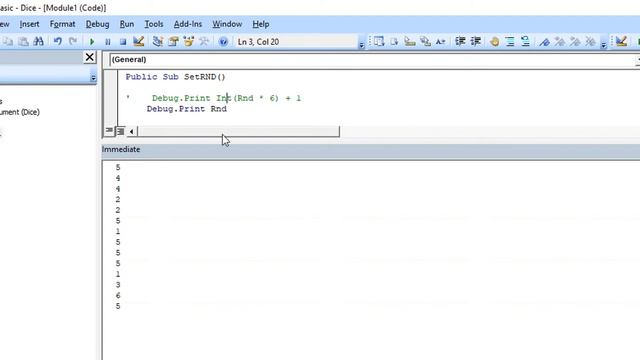Viewport: 640px width, 360px height.
Task: Click Design Mode icon on far-right toolbar
Action: pyautogui.click(x=621, y=42)
